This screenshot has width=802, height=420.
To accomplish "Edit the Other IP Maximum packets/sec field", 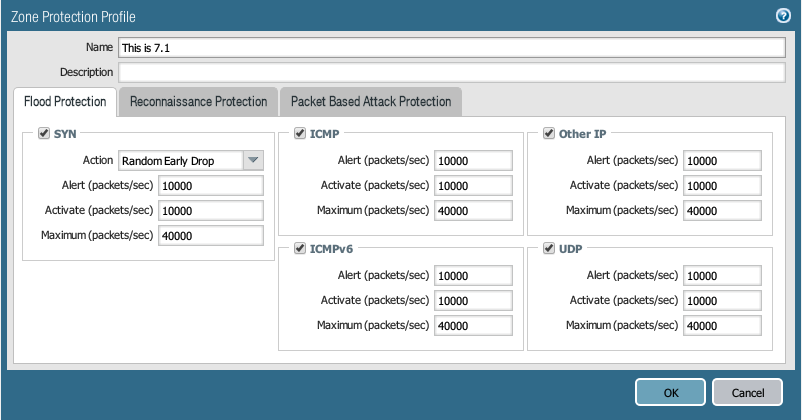I will pos(722,210).
